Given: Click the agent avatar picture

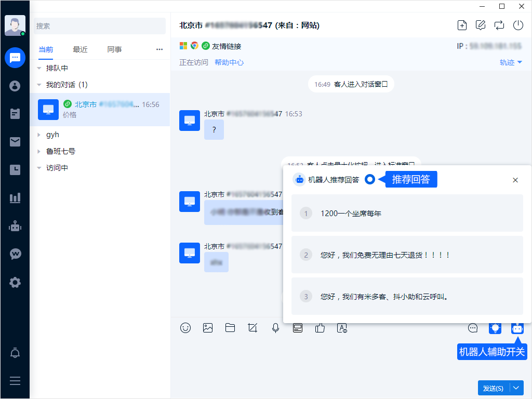Looking at the screenshot, I should pyautogui.click(x=15, y=25).
